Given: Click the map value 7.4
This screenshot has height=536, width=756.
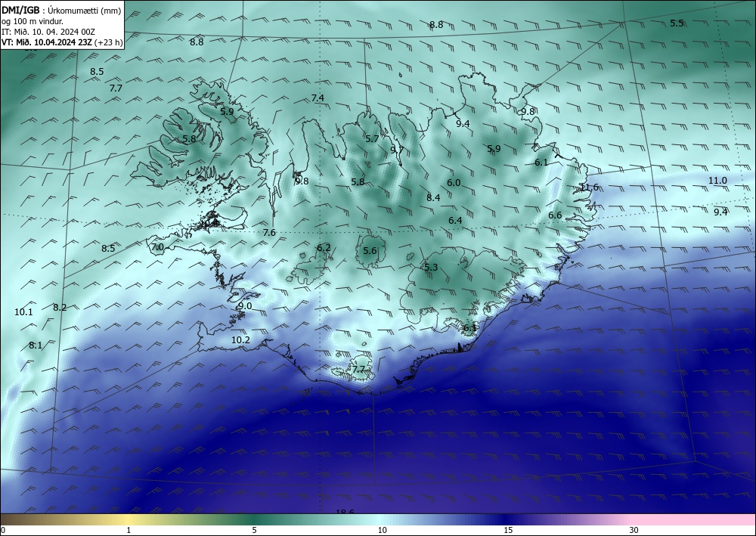Looking at the screenshot, I should tap(318, 98).
